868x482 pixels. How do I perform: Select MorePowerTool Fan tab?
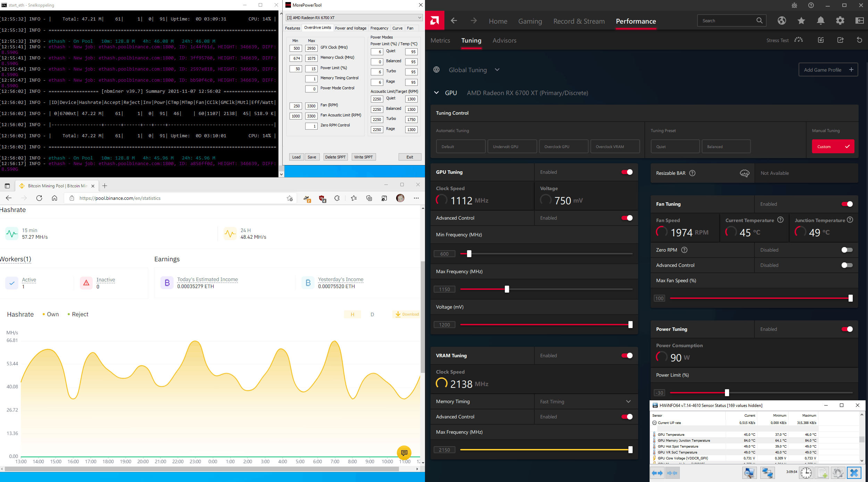[x=410, y=28]
